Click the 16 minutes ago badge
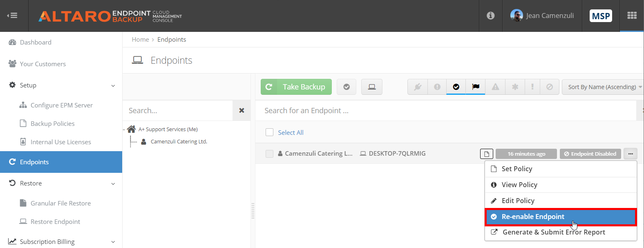This screenshot has width=644, height=248. (526, 154)
